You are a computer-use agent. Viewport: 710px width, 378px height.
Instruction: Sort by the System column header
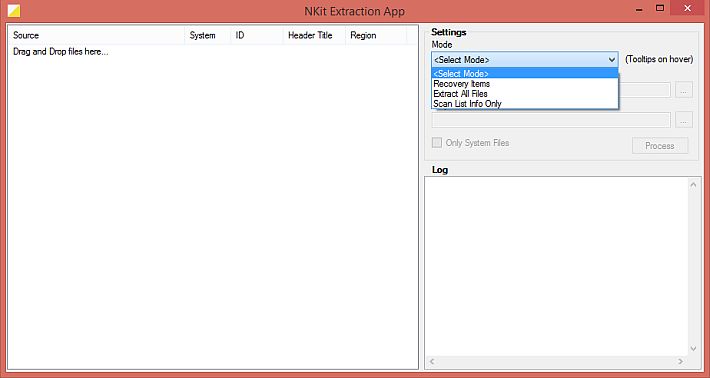coord(207,35)
